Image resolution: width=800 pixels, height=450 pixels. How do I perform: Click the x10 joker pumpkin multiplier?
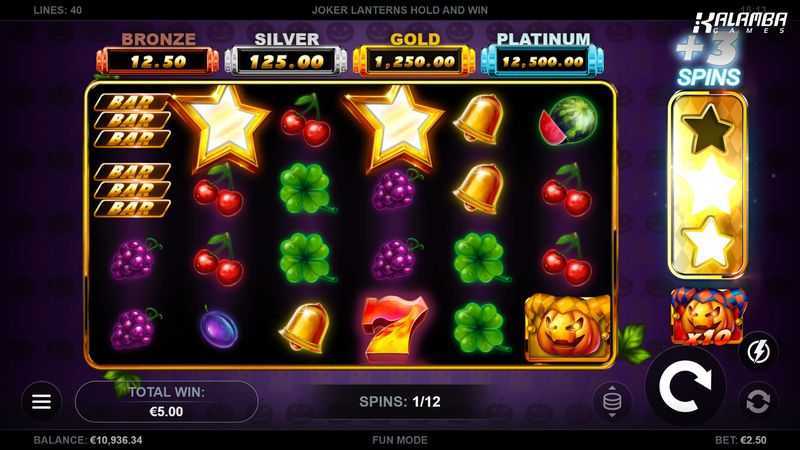[708, 316]
